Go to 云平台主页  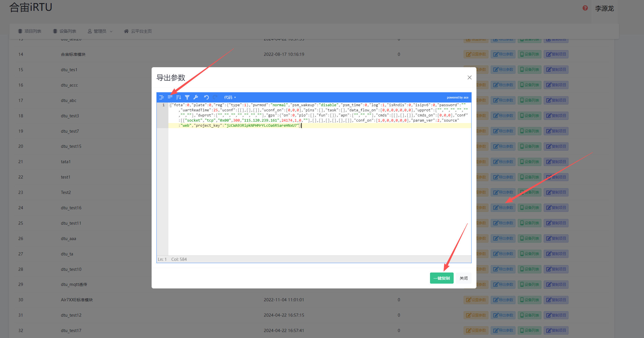click(x=138, y=31)
